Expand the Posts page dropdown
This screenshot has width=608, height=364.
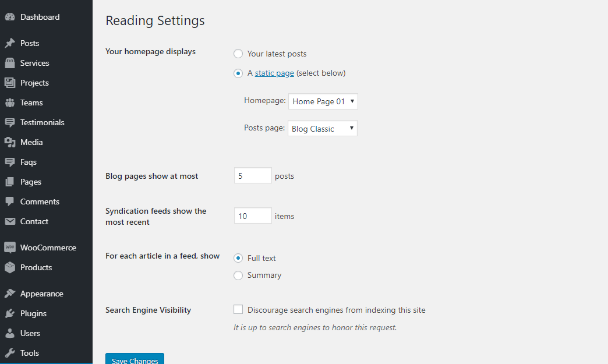tap(322, 128)
